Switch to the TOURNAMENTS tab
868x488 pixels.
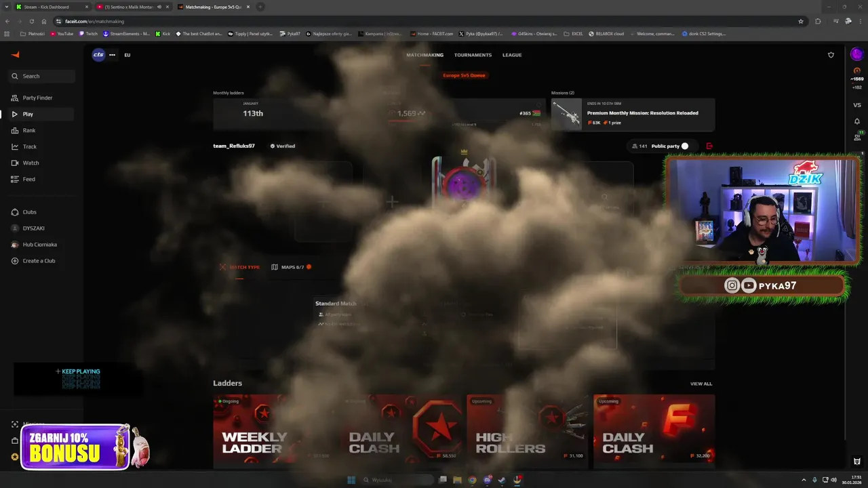pos(473,55)
